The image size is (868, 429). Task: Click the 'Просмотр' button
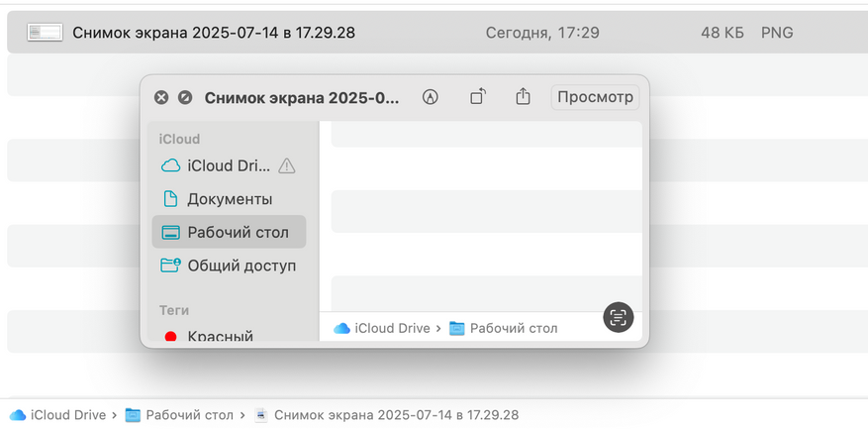click(x=595, y=97)
